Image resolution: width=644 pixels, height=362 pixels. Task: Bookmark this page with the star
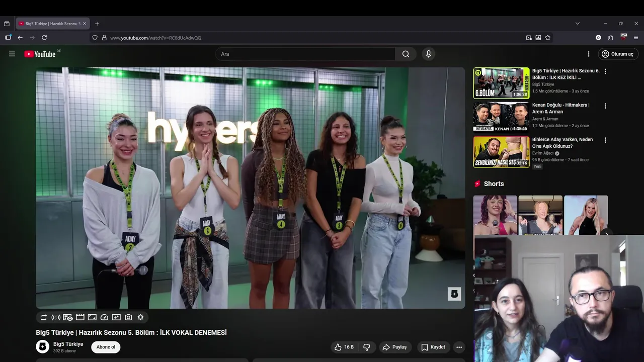point(548,38)
